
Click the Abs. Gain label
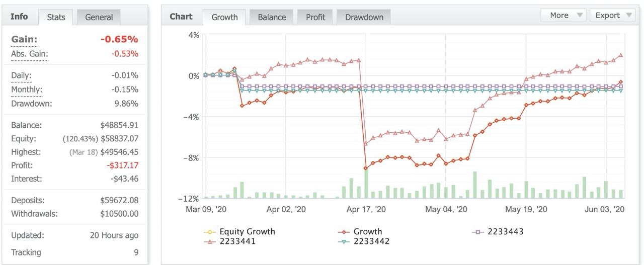[x=30, y=54]
